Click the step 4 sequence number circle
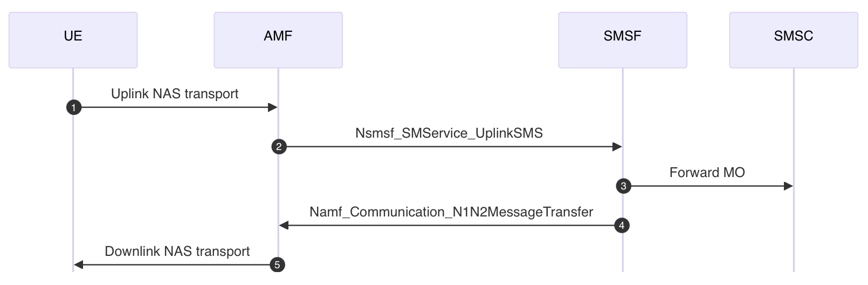The height and width of the screenshot is (285, 868). point(622,226)
